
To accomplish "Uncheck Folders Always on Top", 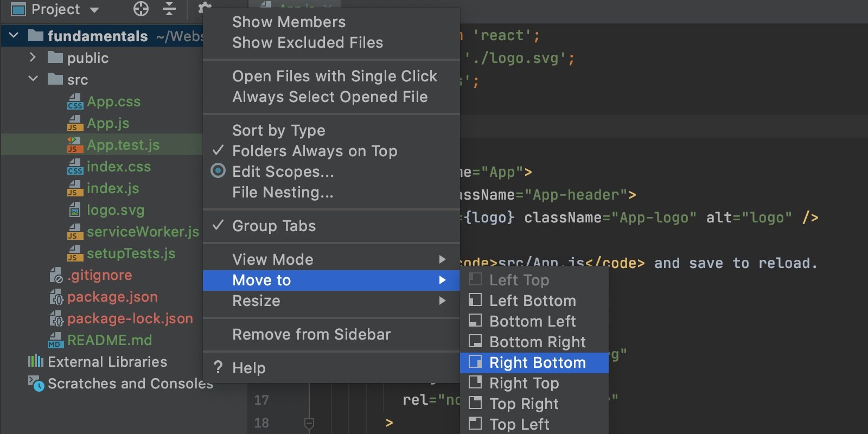I will tap(314, 151).
